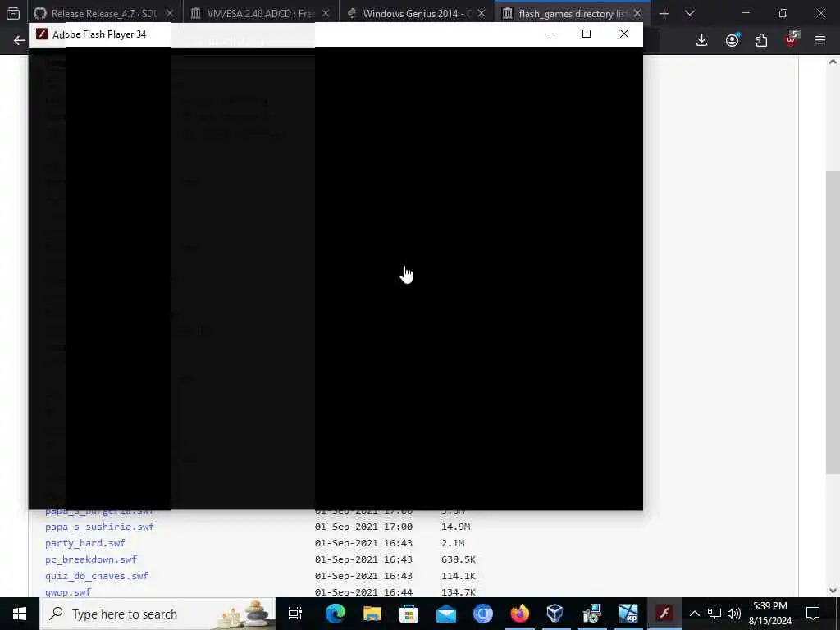
Task: Click the 2.1M size of party_hard.swf
Action: (x=453, y=543)
